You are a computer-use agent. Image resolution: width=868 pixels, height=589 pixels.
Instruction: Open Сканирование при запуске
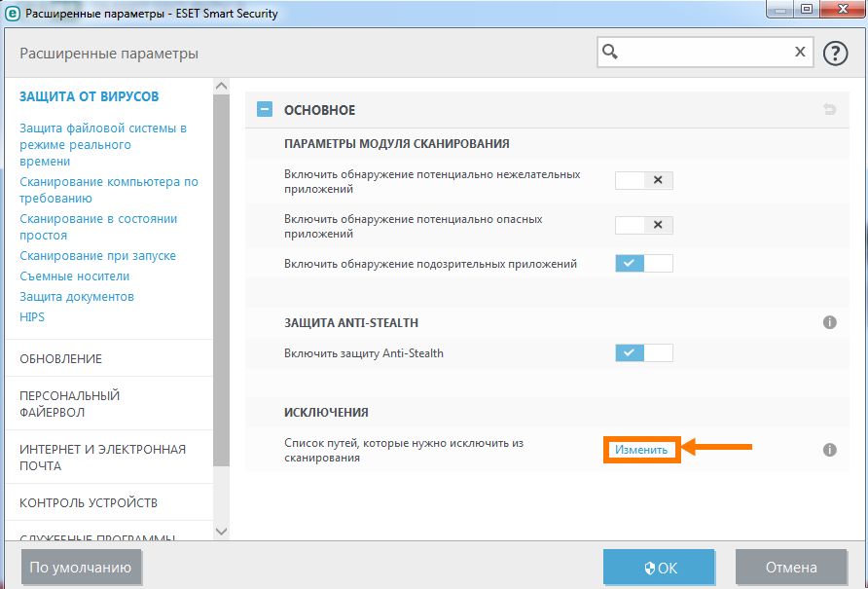97,256
